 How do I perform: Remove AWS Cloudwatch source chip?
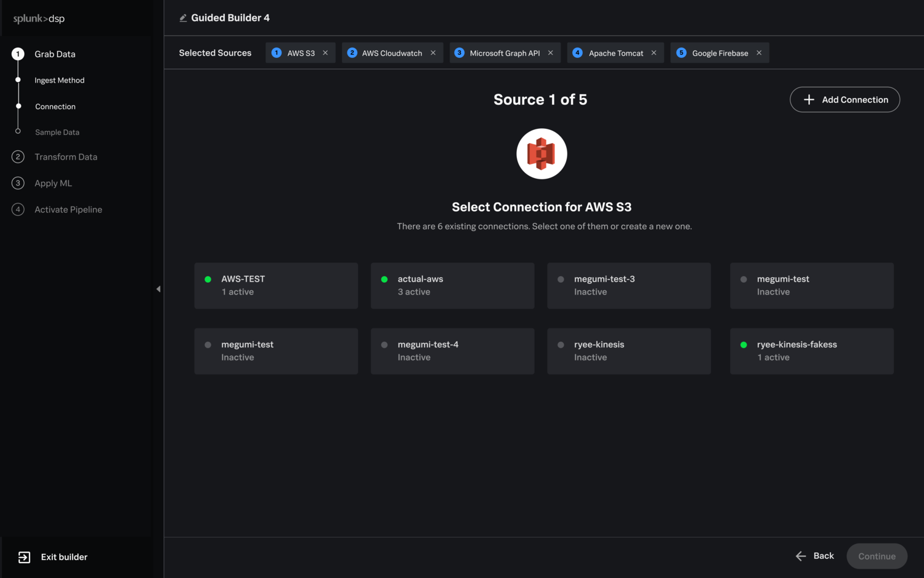[x=433, y=53]
